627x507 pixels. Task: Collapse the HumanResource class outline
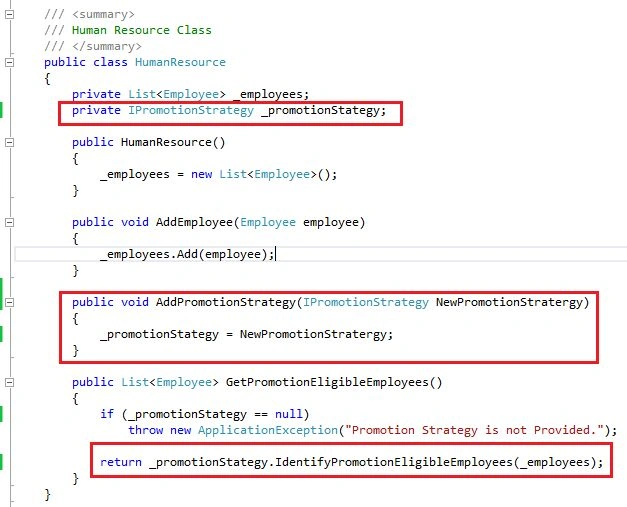9,62
